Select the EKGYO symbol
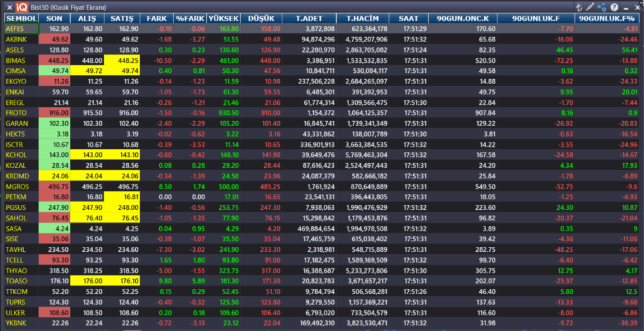The image size is (644, 331). tap(16, 82)
